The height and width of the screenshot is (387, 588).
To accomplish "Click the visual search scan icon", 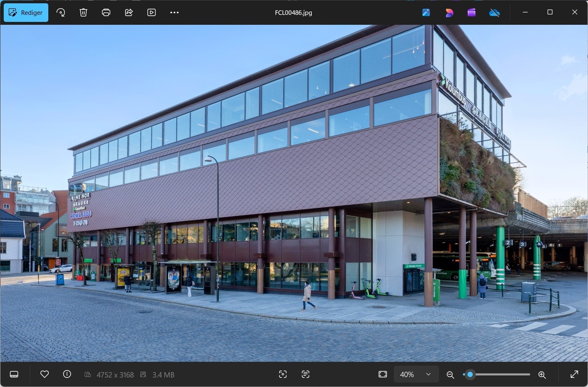I will tap(283, 374).
